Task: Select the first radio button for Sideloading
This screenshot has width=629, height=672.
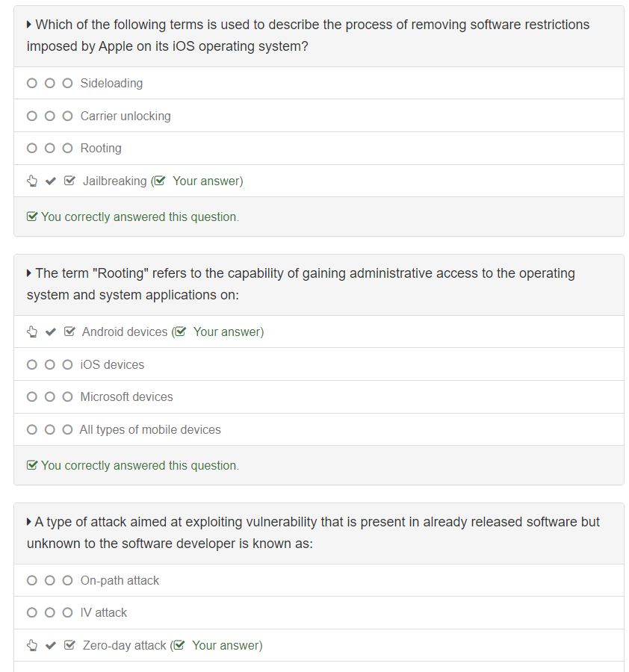Action: pos(32,83)
